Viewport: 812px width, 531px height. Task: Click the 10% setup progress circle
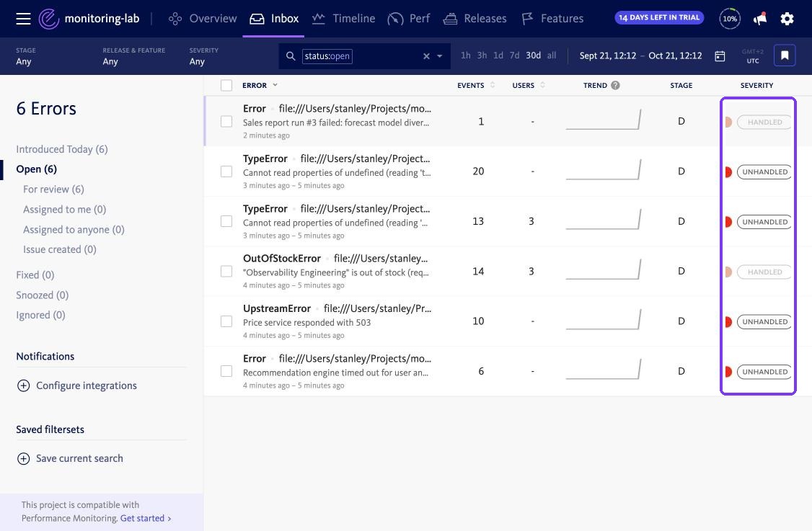(730, 19)
